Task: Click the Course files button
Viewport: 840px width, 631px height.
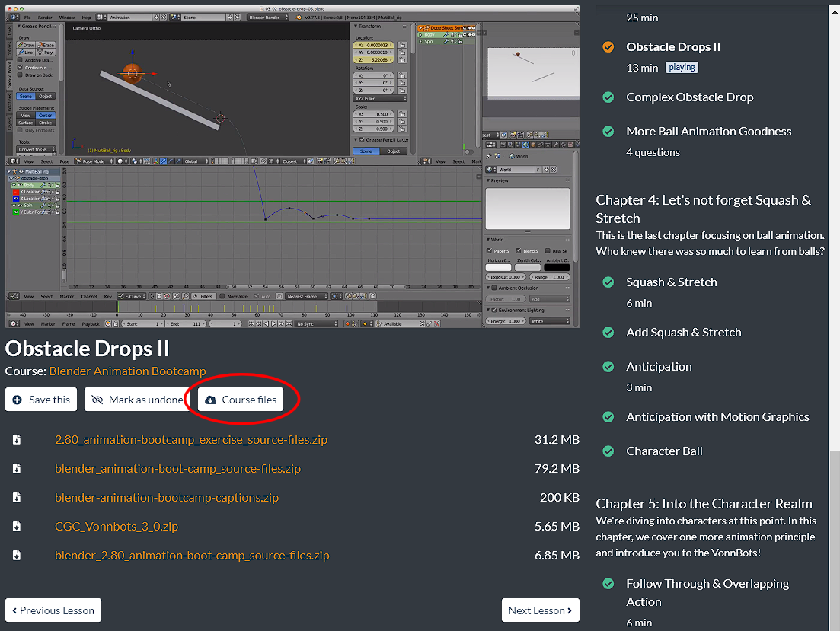Action: [241, 400]
